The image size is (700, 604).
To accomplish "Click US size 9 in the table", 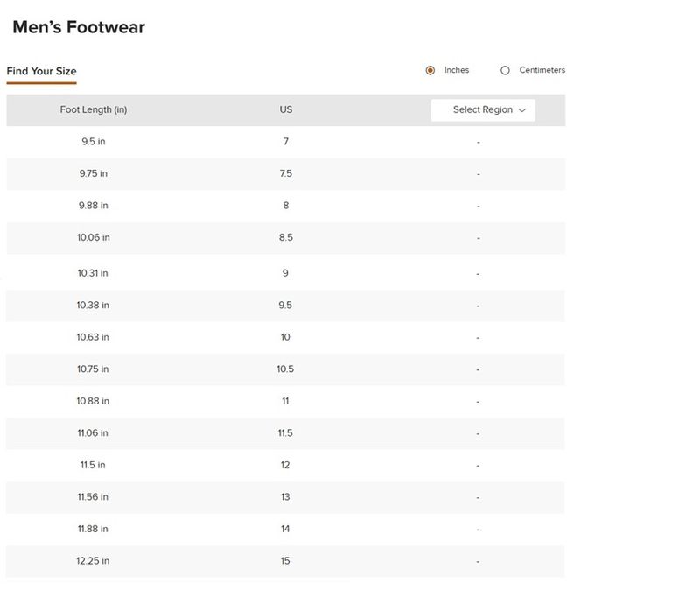I will 286,273.
